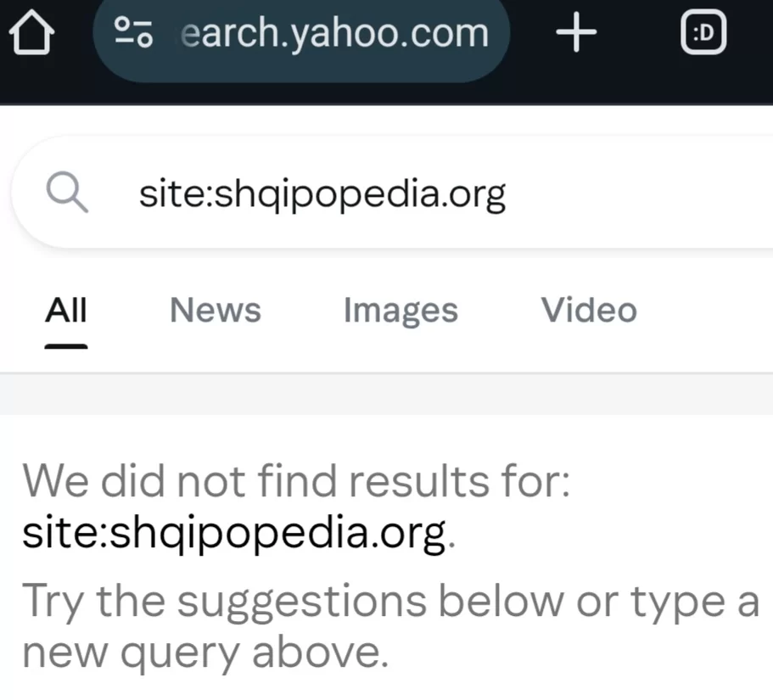Viewport: 773px width, 700px height.
Task: Click the 'new query above' text line
Action: 200,652
